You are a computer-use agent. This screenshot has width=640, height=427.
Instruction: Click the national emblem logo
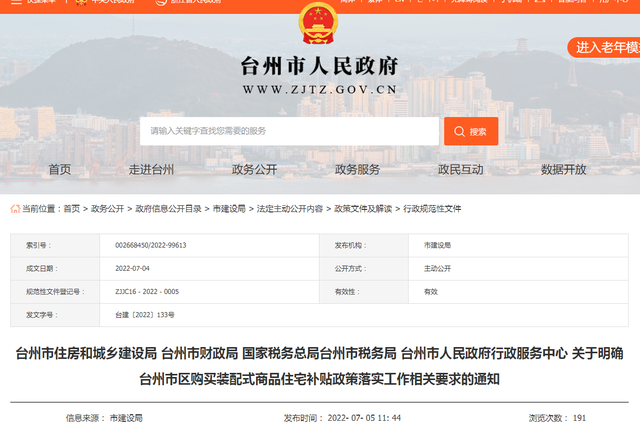320,25
